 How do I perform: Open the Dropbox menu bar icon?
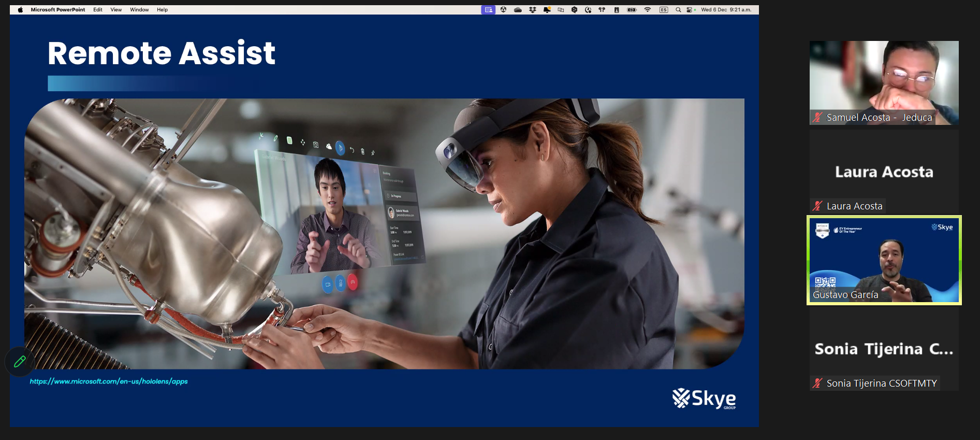tap(532, 10)
